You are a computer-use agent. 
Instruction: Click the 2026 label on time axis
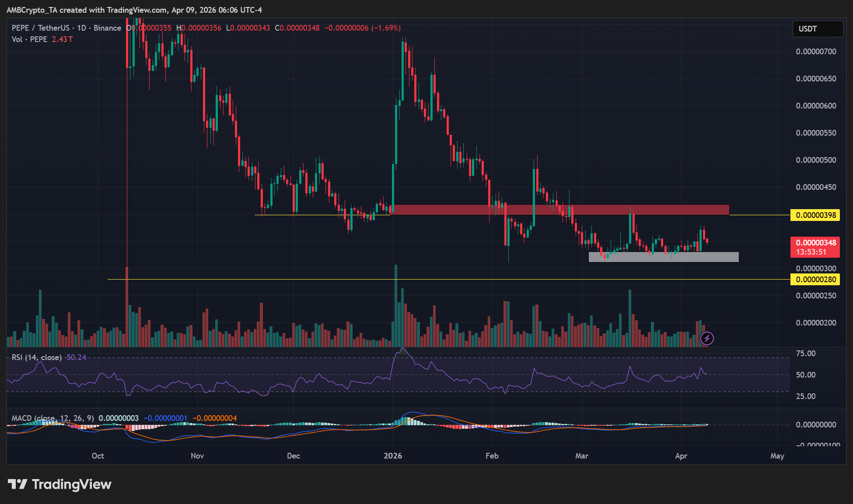[x=393, y=456]
